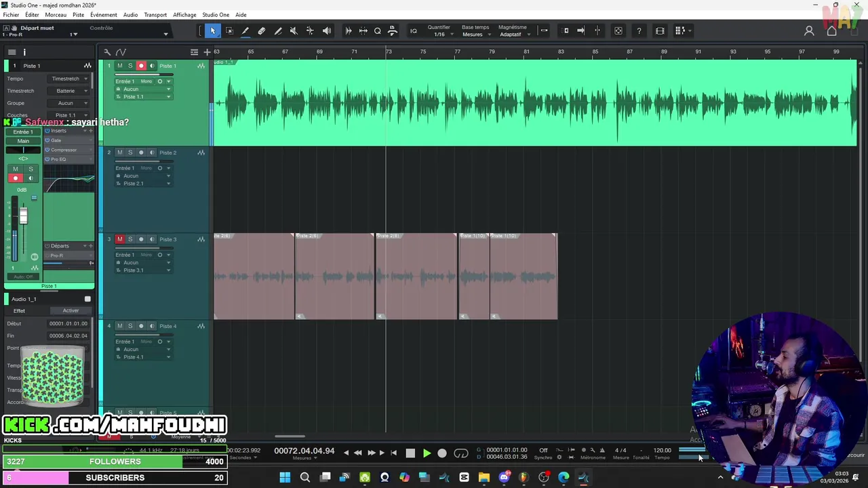Open the Fichier menu
This screenshot has height=488, width=868.
11,15
